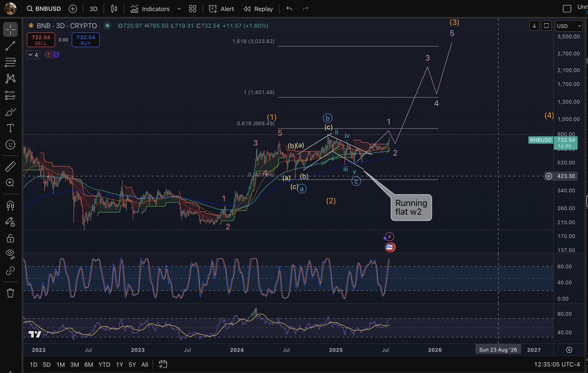Add a compare symbol with plus icon
This screenshot has height=373, width=588.
point(73,9)
